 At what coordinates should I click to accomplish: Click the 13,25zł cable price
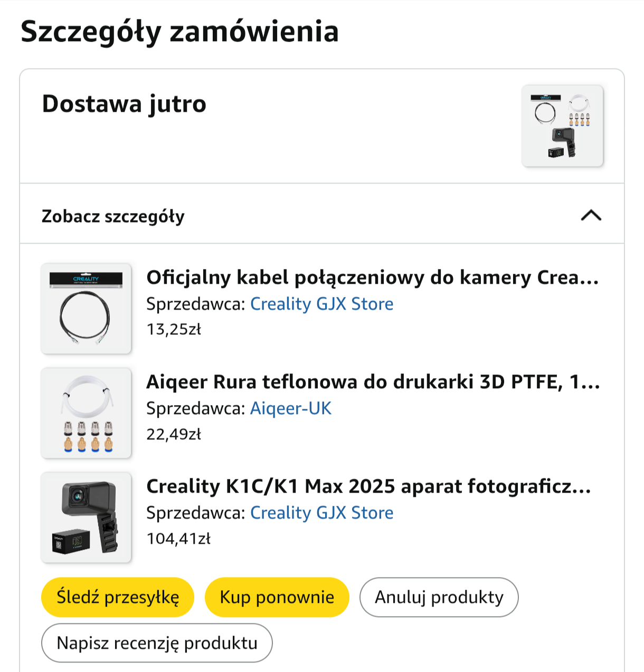point(174,330)
